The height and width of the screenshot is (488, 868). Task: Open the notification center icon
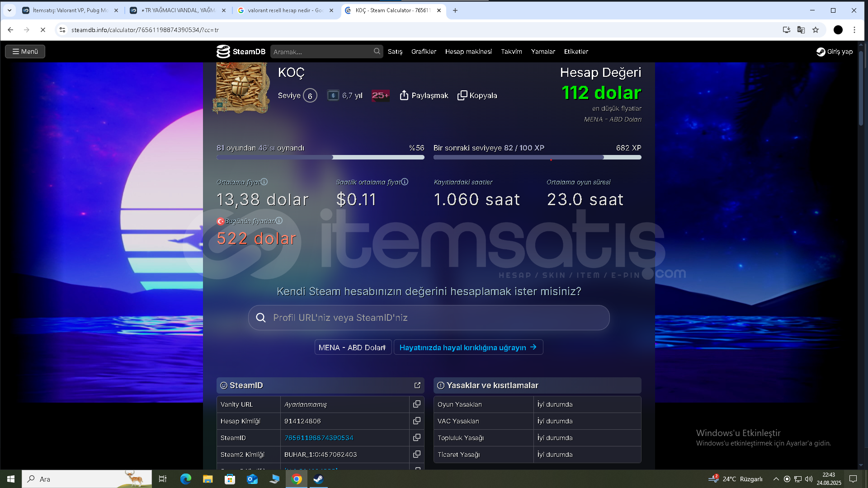click(x=853, y=479)
